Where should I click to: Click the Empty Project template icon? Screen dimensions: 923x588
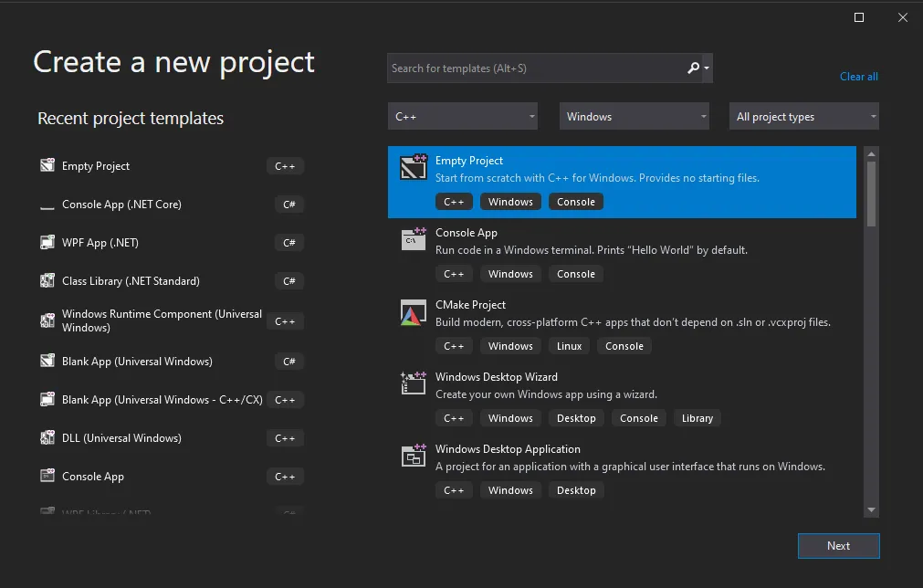414,168
